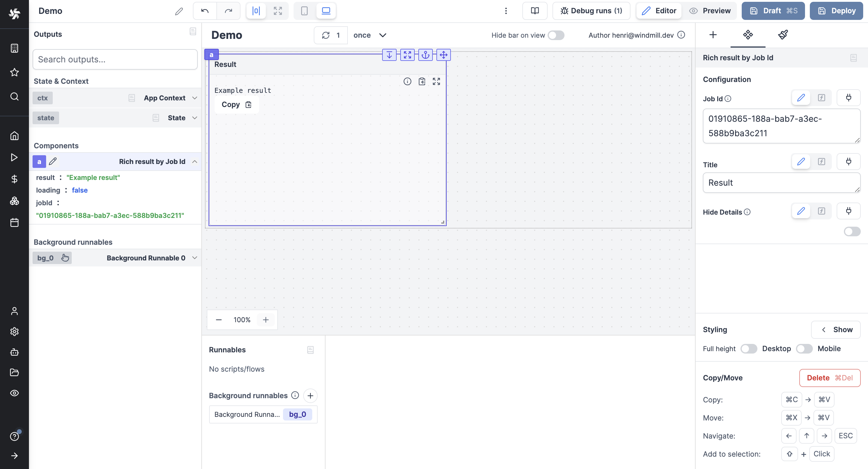Select the desktop layout view icon
Viewport: 868px width, 469px height.
click(326, 10)
